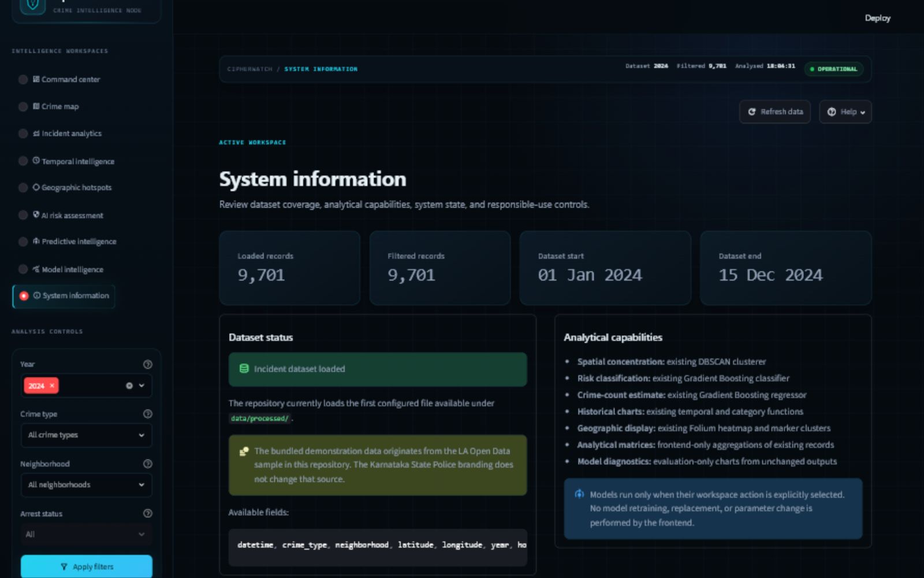The width and height of the screenshot is (924, 578).
Task: Click the 'Filtered 9,701' header stat
Action: (x=702, y=66)
